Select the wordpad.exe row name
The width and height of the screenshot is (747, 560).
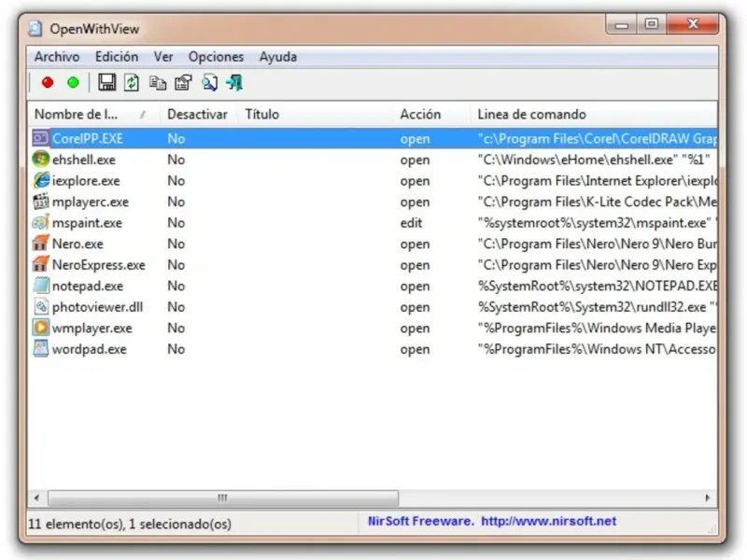tap(89, 349)
